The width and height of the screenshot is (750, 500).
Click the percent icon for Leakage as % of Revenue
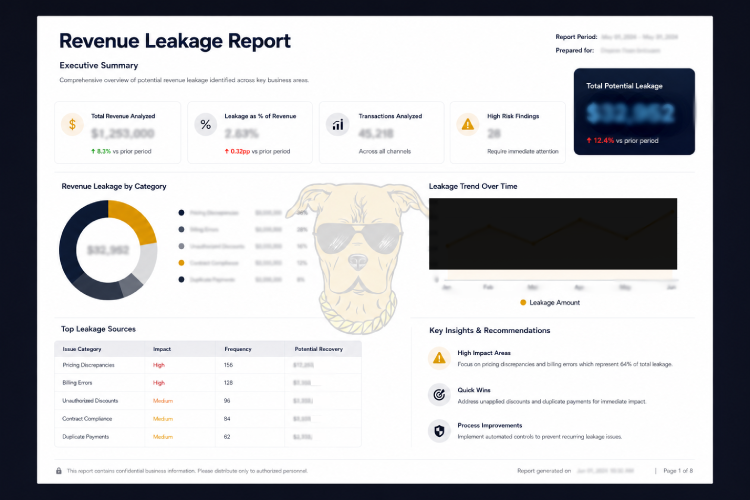(206, 125)
